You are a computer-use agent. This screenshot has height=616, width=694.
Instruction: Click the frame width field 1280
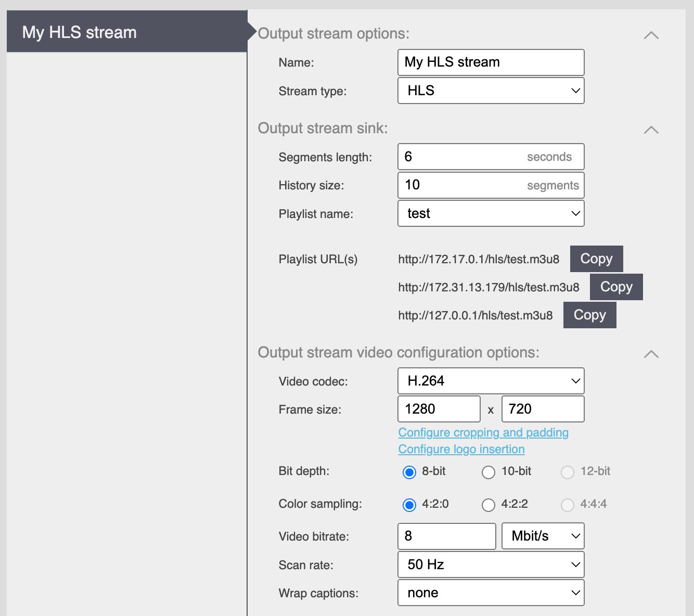click(x=439, y=409)
